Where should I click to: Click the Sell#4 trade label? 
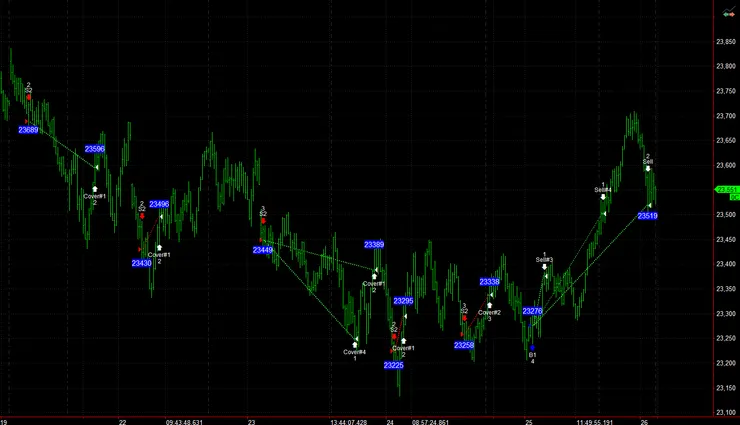[603, 190]
